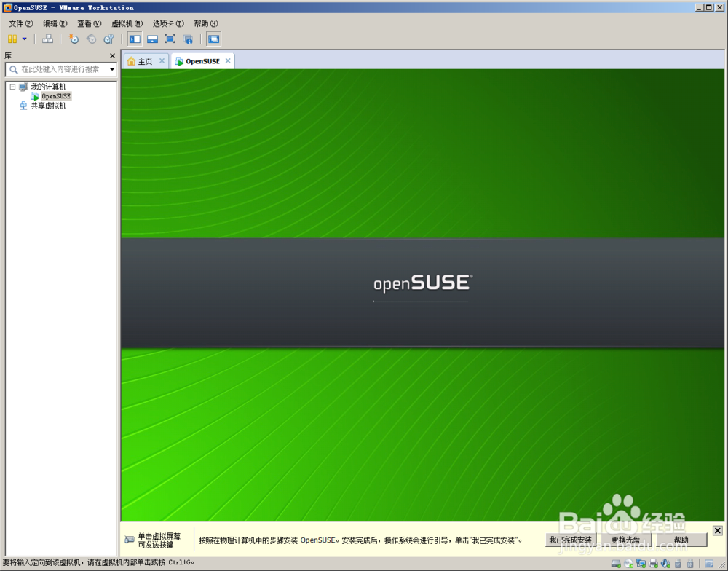Take a snapshot of this virtual machine
728x571 pixels.
74,39
